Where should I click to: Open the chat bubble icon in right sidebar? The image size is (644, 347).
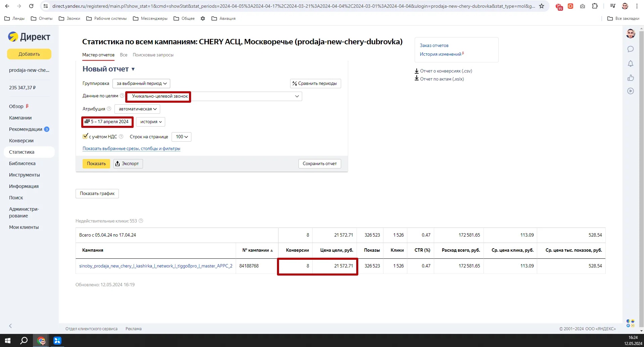click(630, 49)
